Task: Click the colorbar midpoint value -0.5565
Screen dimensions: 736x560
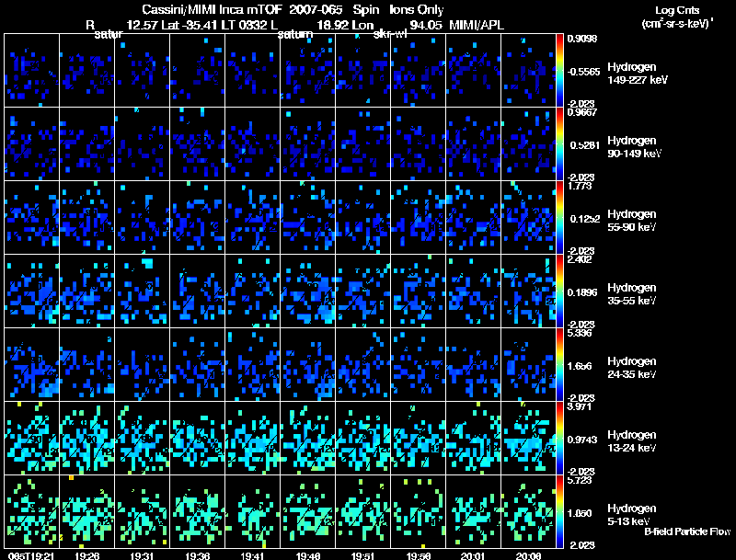Action: [583, 72]
